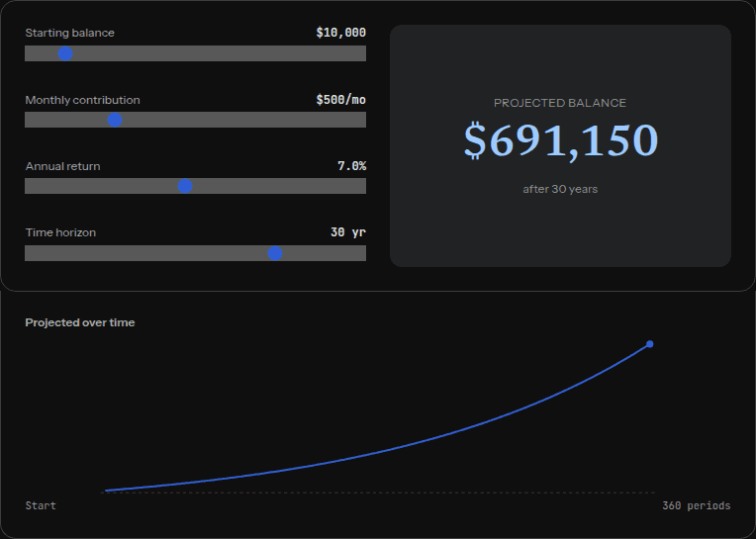Image resolution: width=756 pixels, height=539 pixels.
Task: Click the $10,000 starting balance value
Action: 340,33
